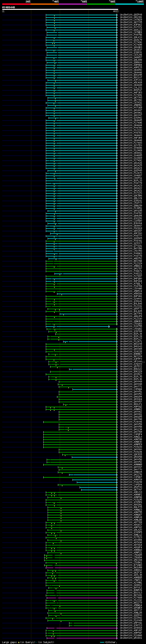Image resolution: width=146 pixels, height=644 pixels.
Task: Click the red 20% identity legend segment
Action: pos(16,4)
